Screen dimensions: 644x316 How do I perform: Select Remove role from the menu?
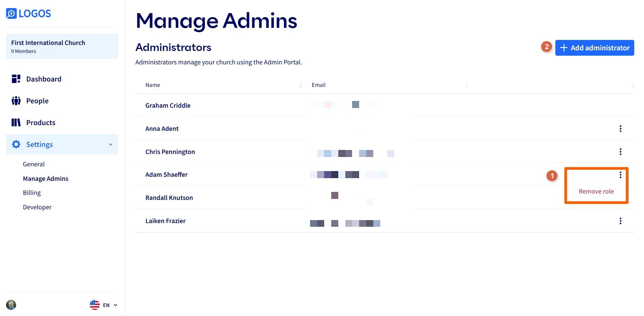(x=596, y=192)
